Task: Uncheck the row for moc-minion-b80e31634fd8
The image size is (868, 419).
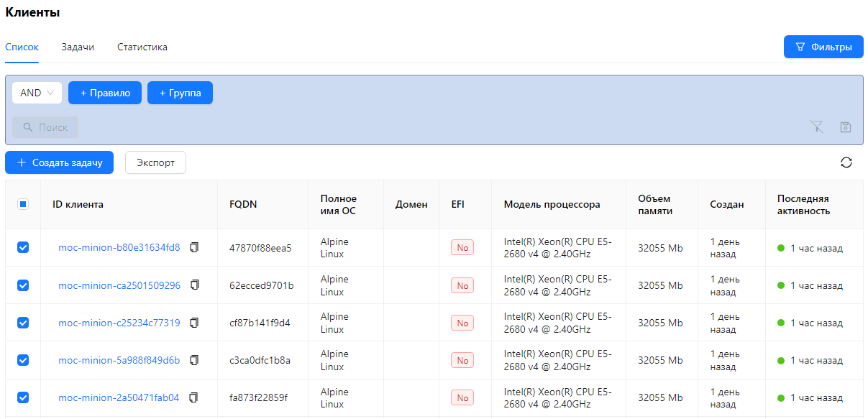Action: pyautogui.click(x=23, y=248)
